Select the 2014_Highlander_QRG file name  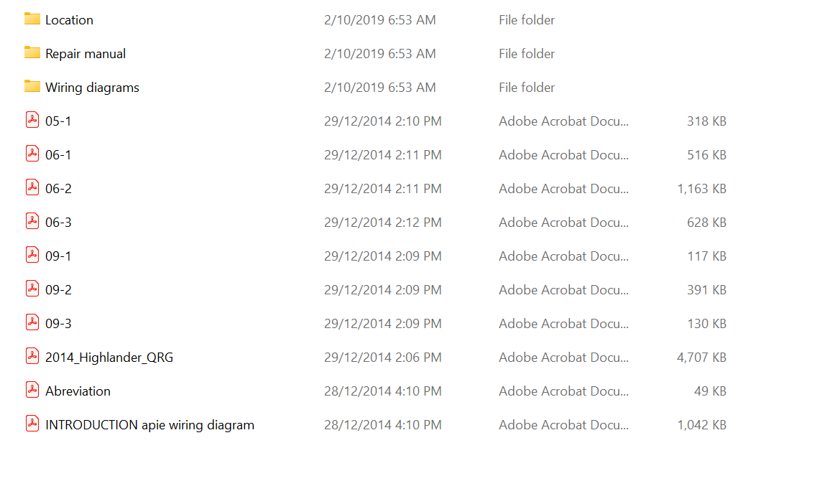coord(109,358)
